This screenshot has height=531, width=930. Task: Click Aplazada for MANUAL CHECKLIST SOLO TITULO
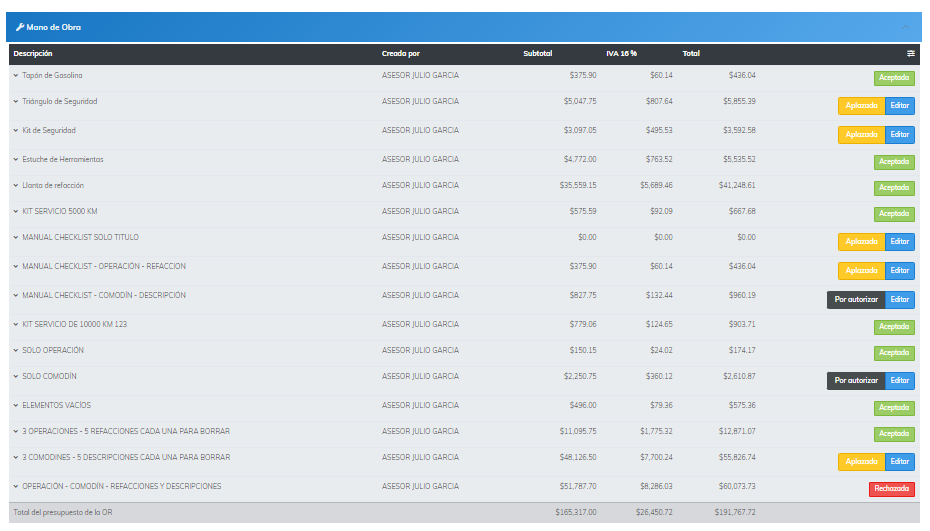(x=861, y=242)
